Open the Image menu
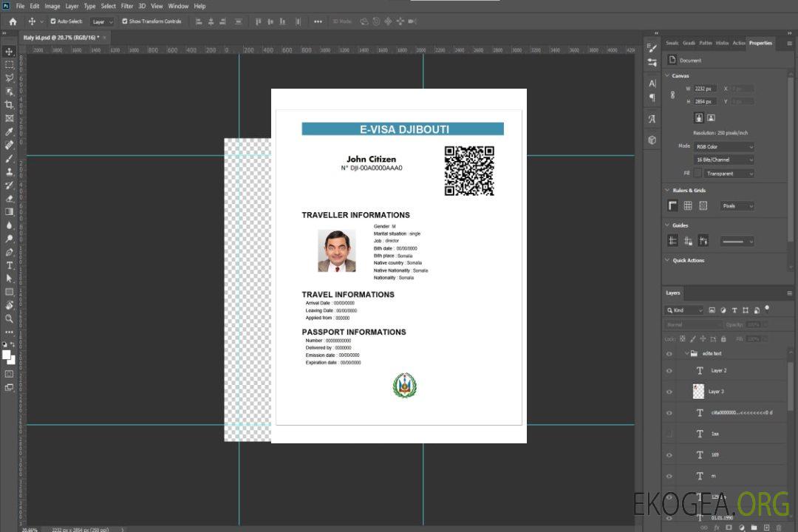798x532 pixels. (x=52, y=6)
